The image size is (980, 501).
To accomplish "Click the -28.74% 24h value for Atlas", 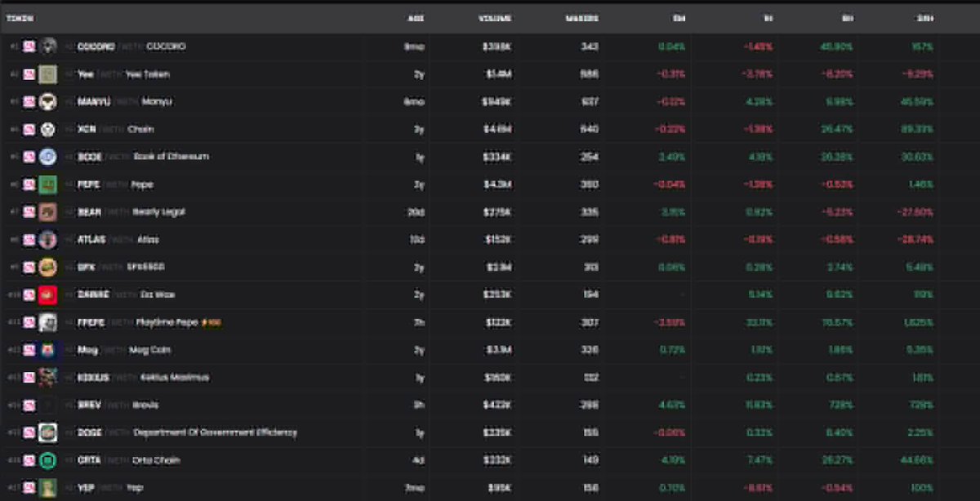I will 917,239.
